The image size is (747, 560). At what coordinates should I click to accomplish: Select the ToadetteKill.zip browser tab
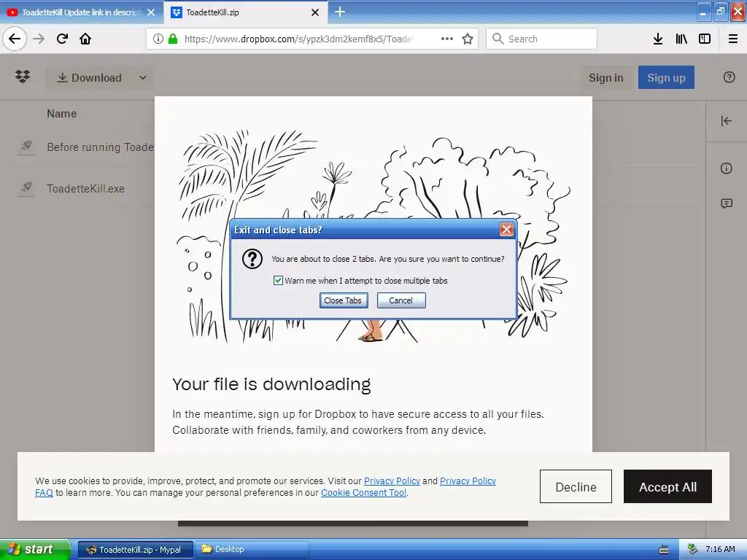245,12
